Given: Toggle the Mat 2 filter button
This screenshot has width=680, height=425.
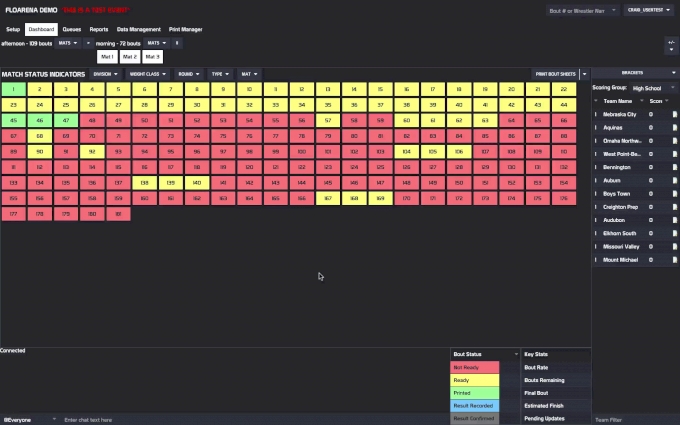Looking at the screenshot, I should 129,57.
